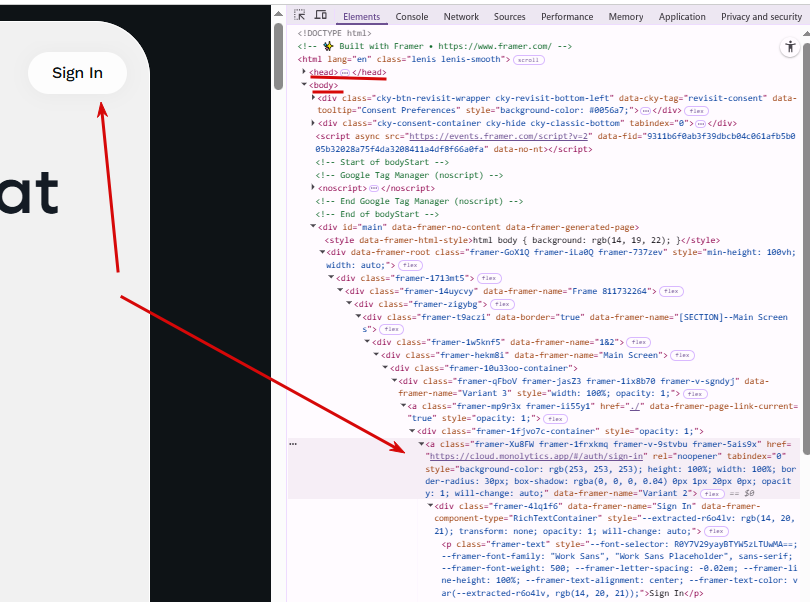The height and width of the screenshot is (602, 810).
Task: Collapse the framer-14uycvy div
Action: 340,290
